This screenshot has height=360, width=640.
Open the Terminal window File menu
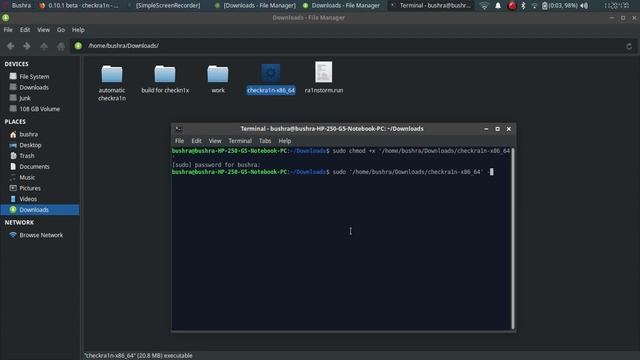pos(180,141)
